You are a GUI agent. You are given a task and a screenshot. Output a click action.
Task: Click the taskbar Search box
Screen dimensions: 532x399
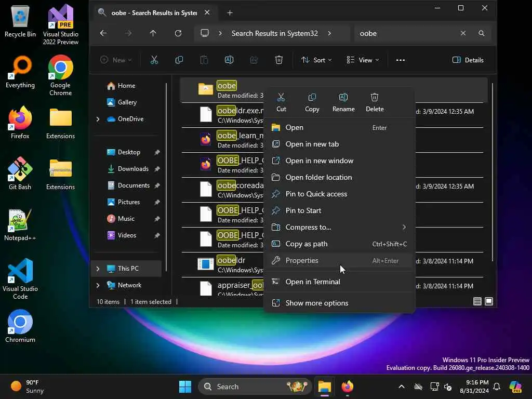pyautogui.click(x=255, y=387)
